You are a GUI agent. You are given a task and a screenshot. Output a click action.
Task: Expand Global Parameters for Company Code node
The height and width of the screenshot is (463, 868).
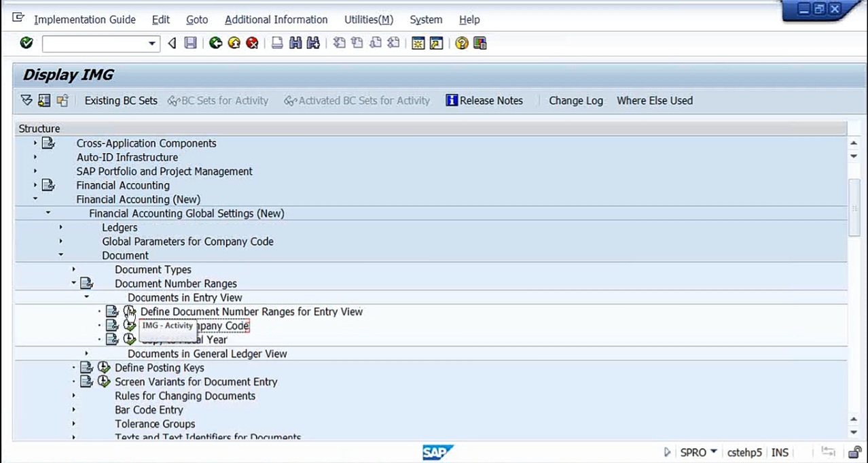pyautogui.click(x=61, y=241)
